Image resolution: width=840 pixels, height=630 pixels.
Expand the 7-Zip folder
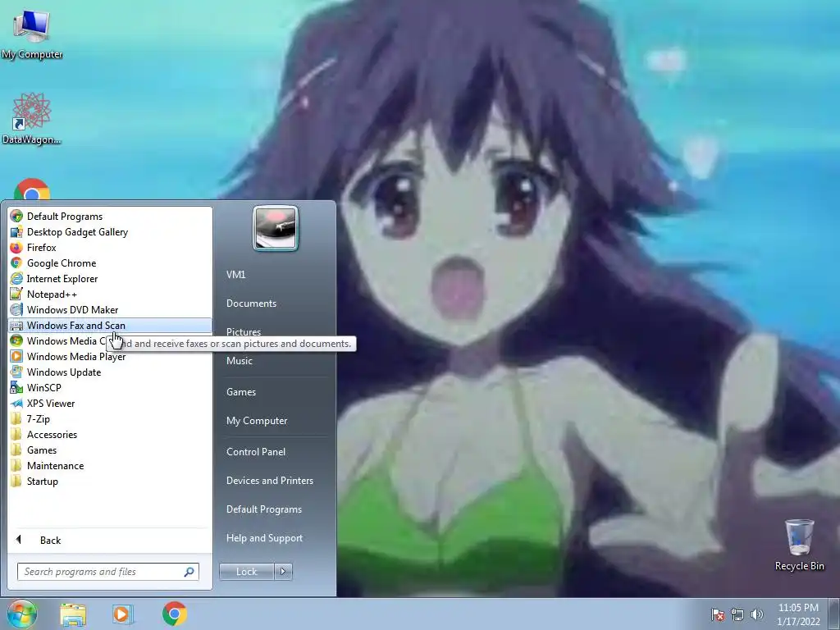(x=110, y=419)
